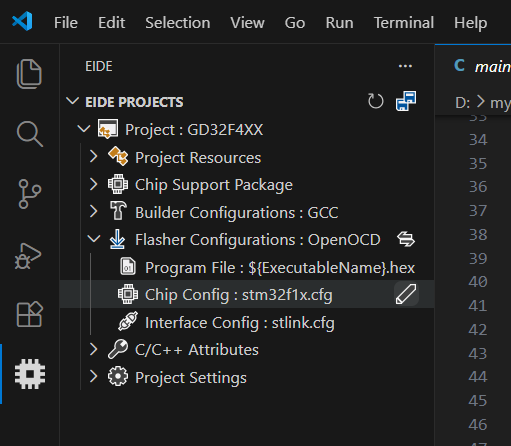Screen dimensions: 511x446
Task: Click Project Settings gear icon
Action: [118, 376]
